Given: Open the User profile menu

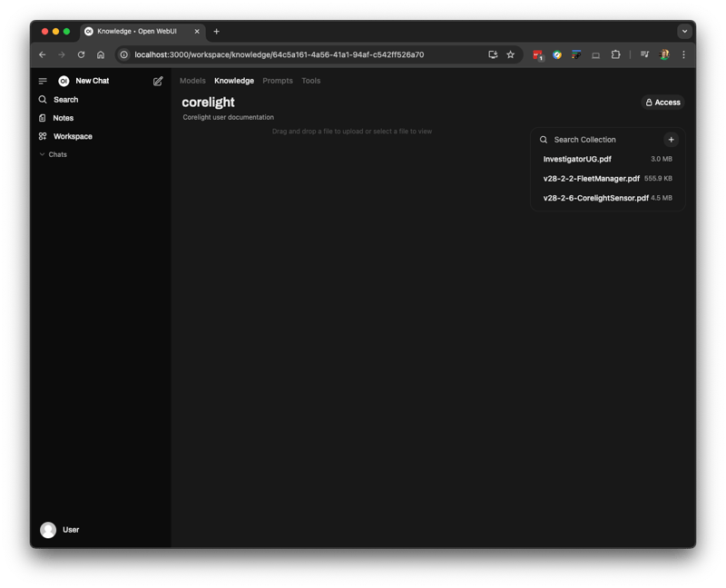Looking at the screenshot, I should pos(60,530).
